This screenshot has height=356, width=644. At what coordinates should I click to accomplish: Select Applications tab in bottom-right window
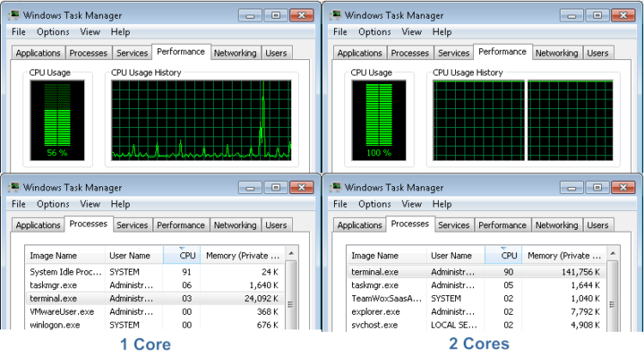tap(360, 225)
